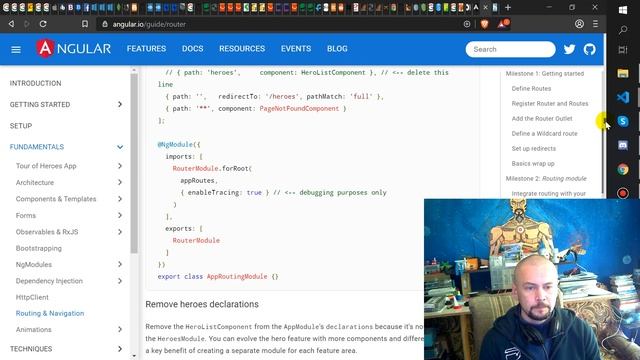The height and width of the screenshot is (360, 640).
Task: Open File Explorer from taskbar
Action: 623,73
